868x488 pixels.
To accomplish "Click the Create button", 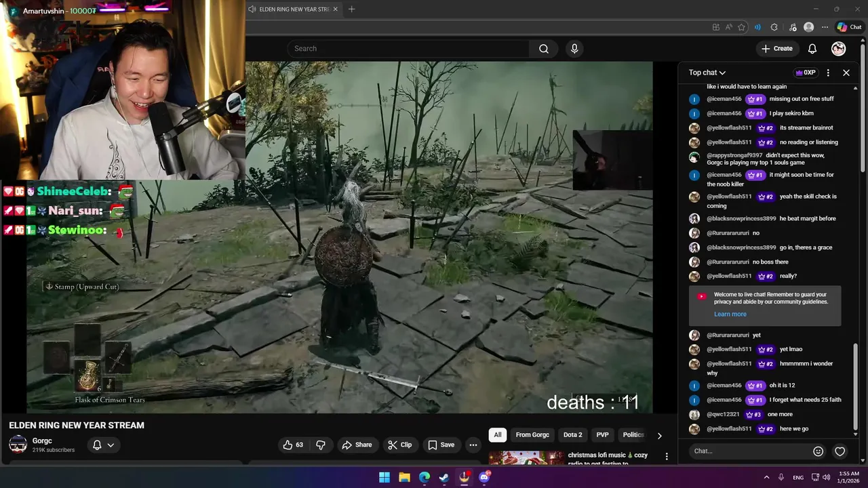I will coord(776,49).
